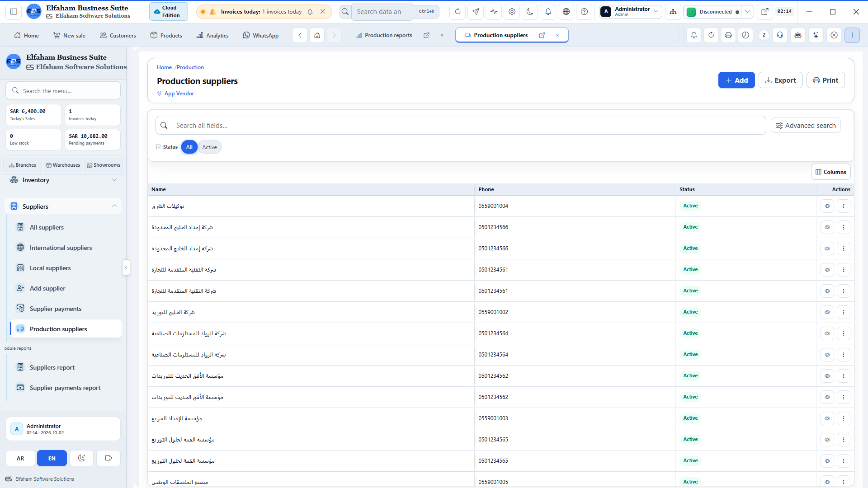Toggle the sidebar panel icon
Image resolution: width=868 pixels, height=488 pixels.
[14, 12]
